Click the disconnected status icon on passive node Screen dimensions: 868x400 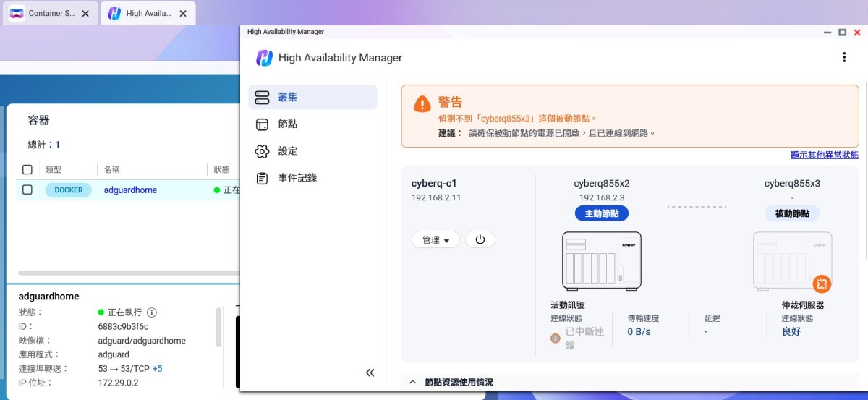click(x=821, y=284)
